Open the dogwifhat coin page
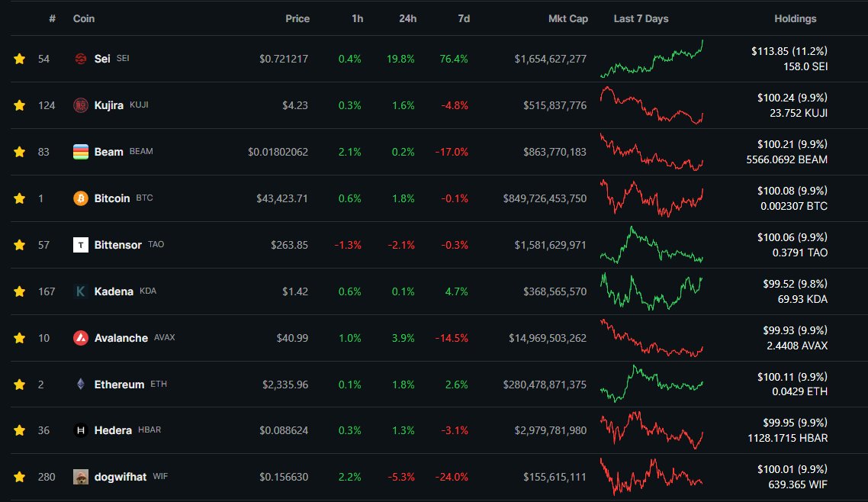 (x=120, y=477)
